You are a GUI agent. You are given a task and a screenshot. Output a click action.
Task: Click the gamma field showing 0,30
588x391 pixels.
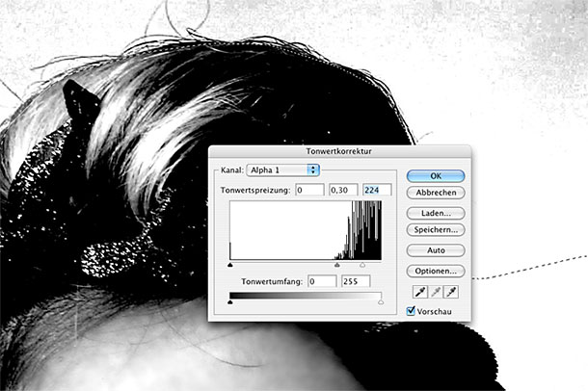(x=343, y=190)
